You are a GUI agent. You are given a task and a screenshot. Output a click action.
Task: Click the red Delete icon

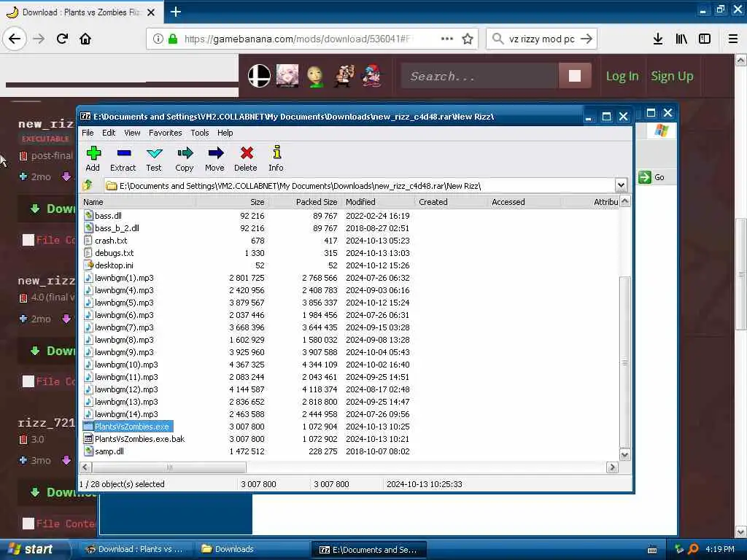click(x=247, y=153)
